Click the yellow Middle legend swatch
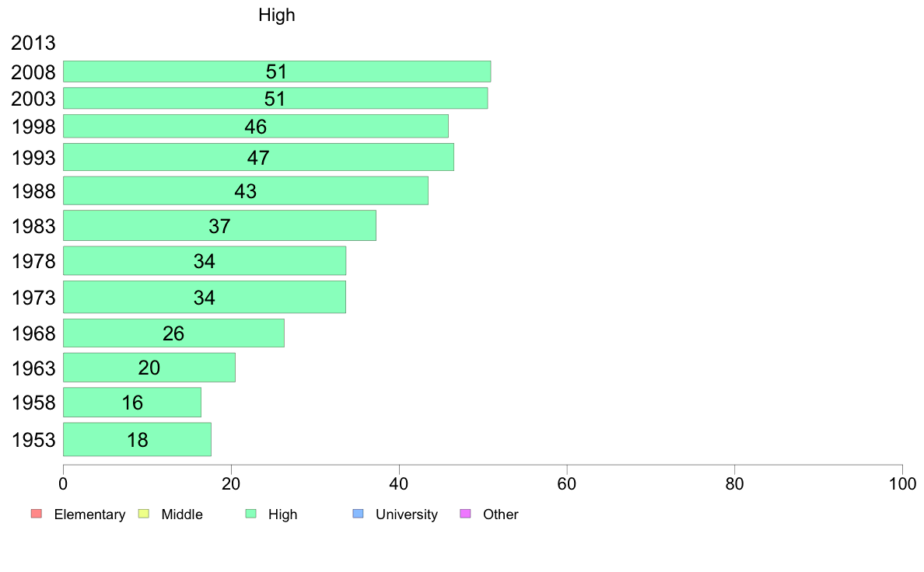 (x=144, y=514)
